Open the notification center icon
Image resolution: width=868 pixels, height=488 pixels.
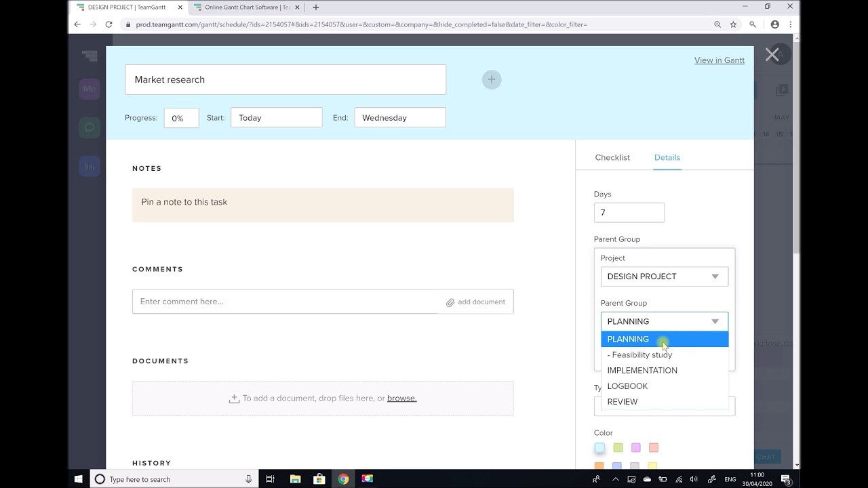pos(785,479)
